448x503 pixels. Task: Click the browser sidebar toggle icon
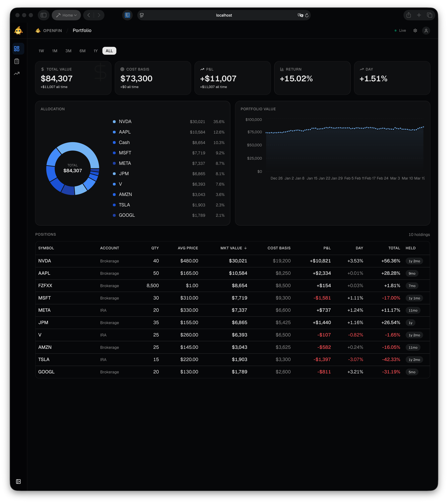(44, 15)
